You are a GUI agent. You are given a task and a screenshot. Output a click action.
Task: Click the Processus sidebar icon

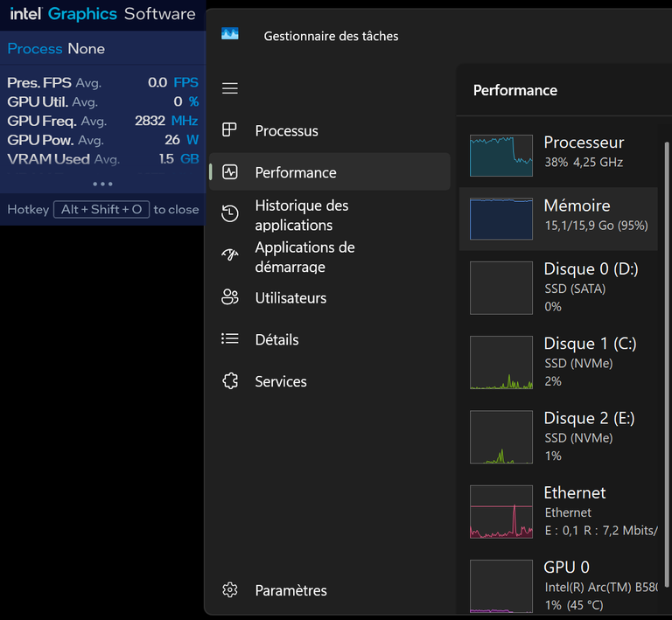tap(229, 129)
